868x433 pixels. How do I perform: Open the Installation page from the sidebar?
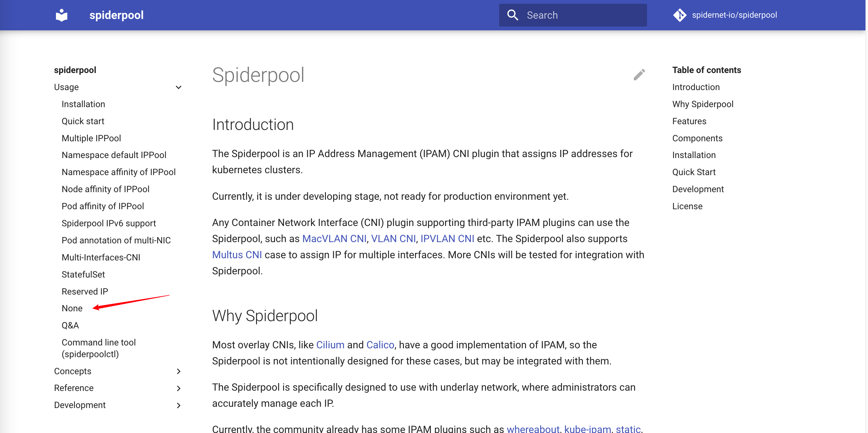point(83,104)
